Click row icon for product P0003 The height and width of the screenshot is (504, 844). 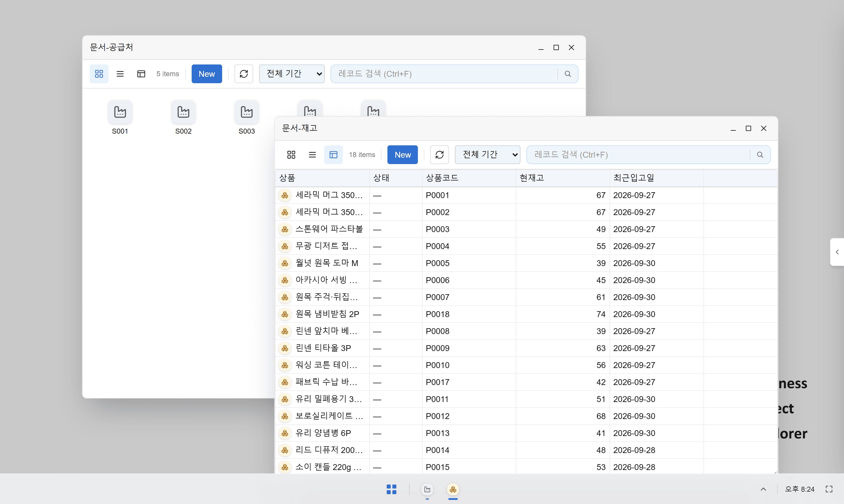[285, 229]
